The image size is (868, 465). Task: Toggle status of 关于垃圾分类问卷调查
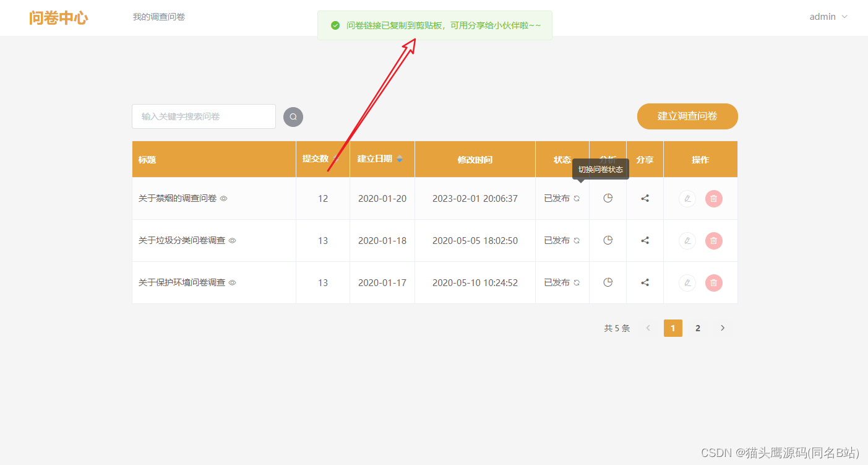pos(577,241)
